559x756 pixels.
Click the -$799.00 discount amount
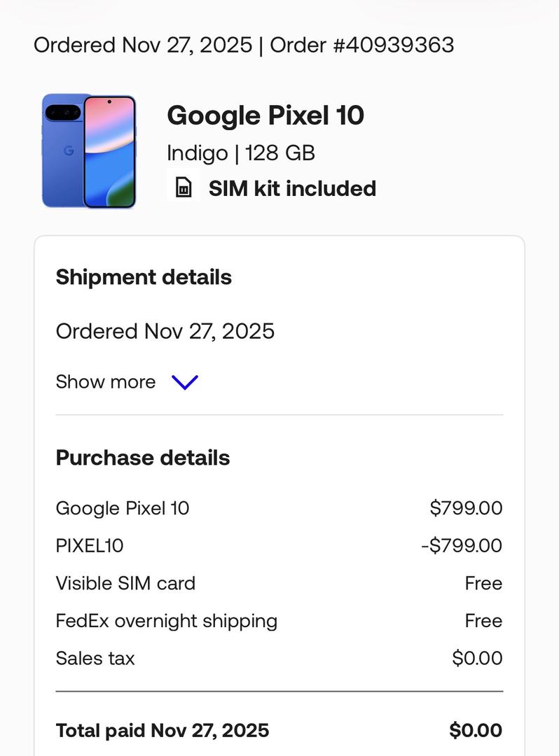pyautogui.click(x=462, y=546)
